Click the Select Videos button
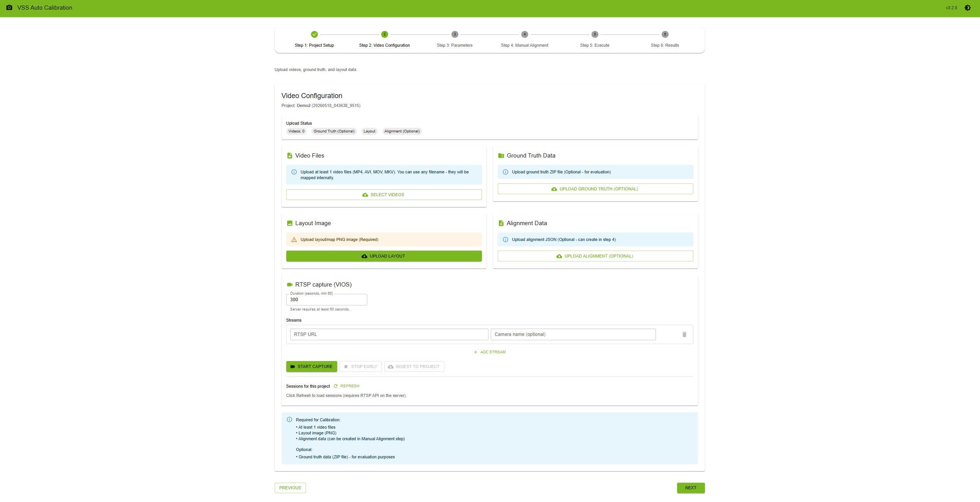 (x=384, y=195)
